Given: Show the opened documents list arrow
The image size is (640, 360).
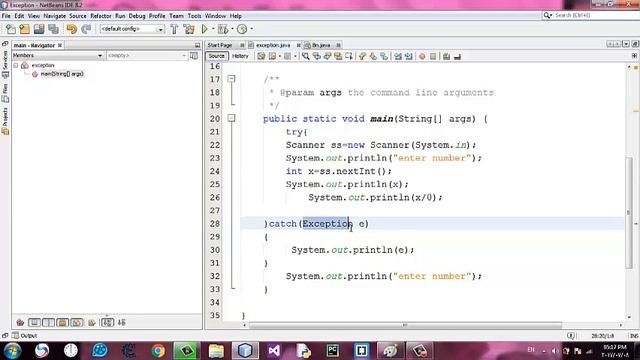Looking at the screenshot, I should 626,44.
